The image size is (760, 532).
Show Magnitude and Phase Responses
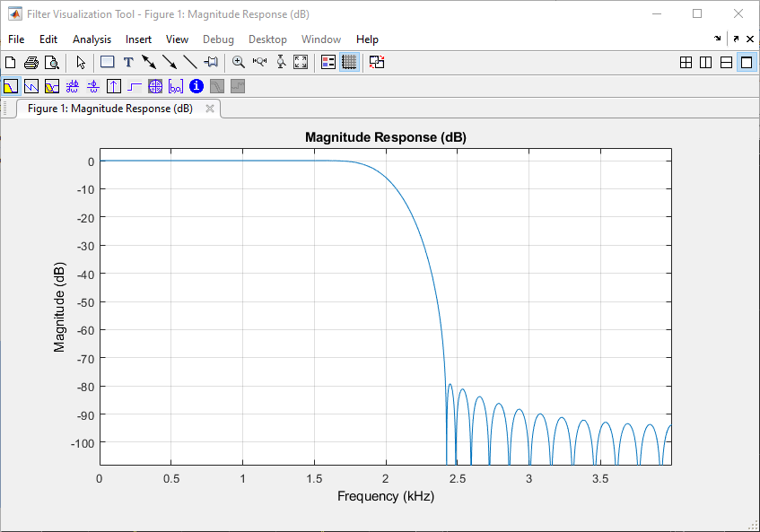click(x=52, y=87)
